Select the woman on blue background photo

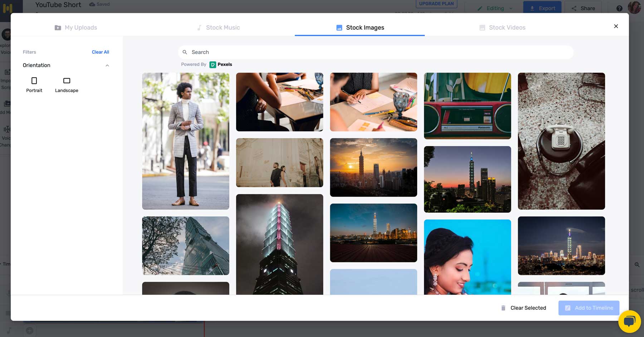click(467, 257)
